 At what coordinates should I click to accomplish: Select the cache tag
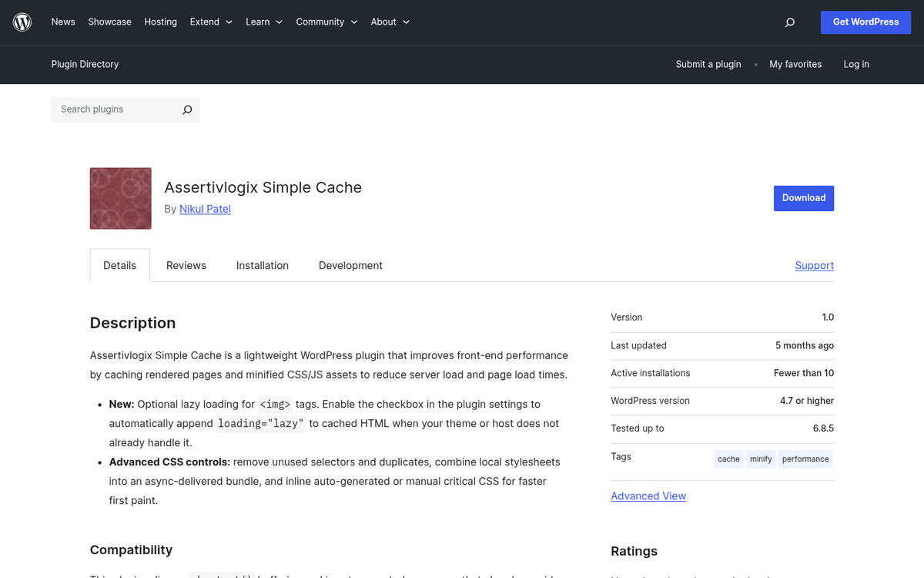pos(728,459)
